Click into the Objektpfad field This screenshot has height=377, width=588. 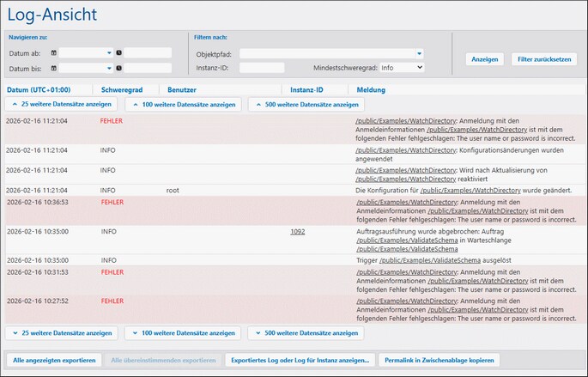click(327, 54)
